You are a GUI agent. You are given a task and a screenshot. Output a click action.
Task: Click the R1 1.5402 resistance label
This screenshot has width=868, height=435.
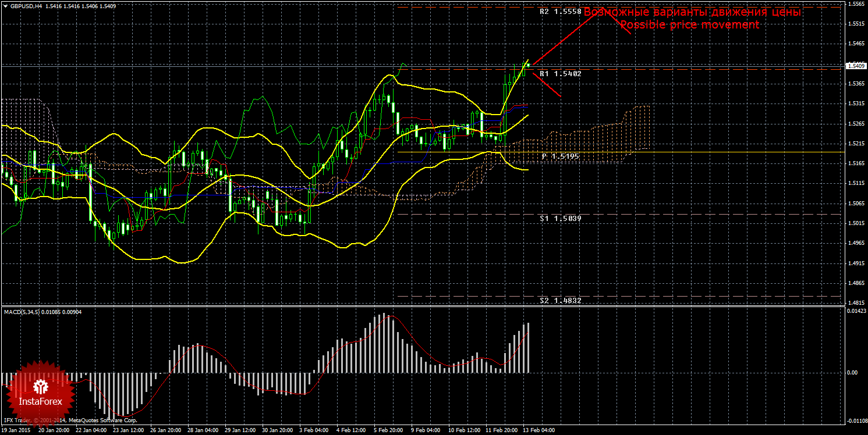click(560, 74)
